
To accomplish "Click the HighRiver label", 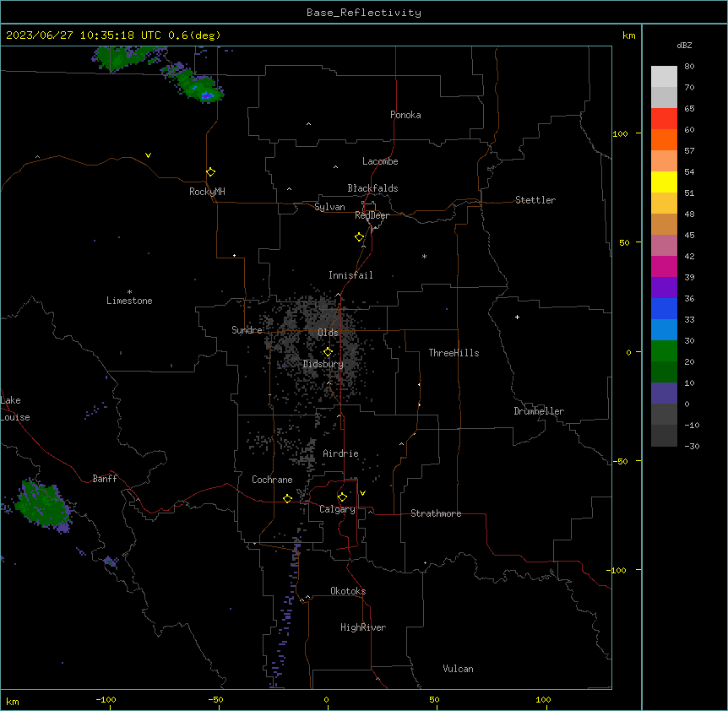I will click(x=363, y=627).
